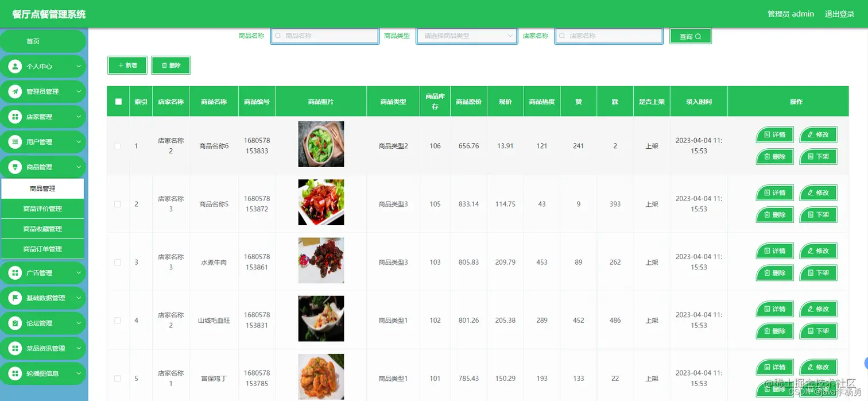Open the food photo of 商品名称5
The width and height of the screenshot is (868, 401).
(x=321, y=202)
